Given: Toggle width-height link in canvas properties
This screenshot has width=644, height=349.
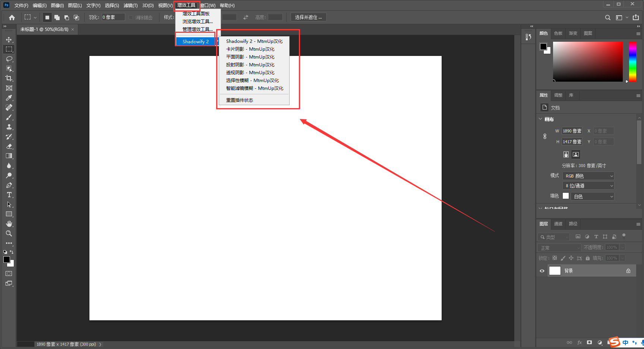Looking at the screenshot, I should (x=545, y=136).
